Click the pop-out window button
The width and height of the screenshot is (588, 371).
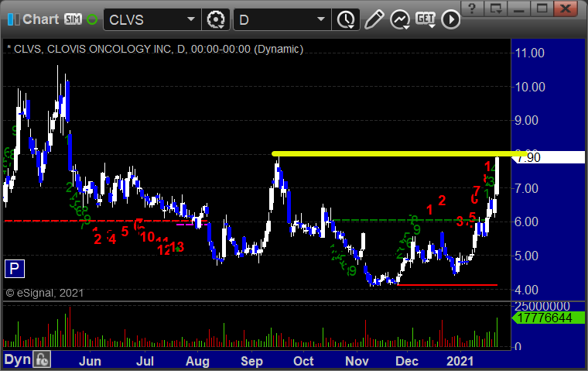[x=496, y=9]
